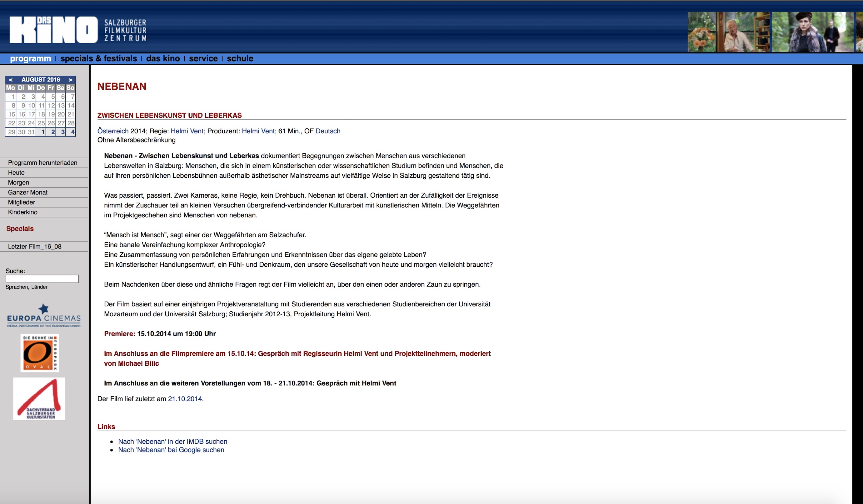The image size is (863, 504).
Task: Click 'ZWISCHEN LEBENSKUNST UND LEBERKAS' subtitle
Action: 170,115
